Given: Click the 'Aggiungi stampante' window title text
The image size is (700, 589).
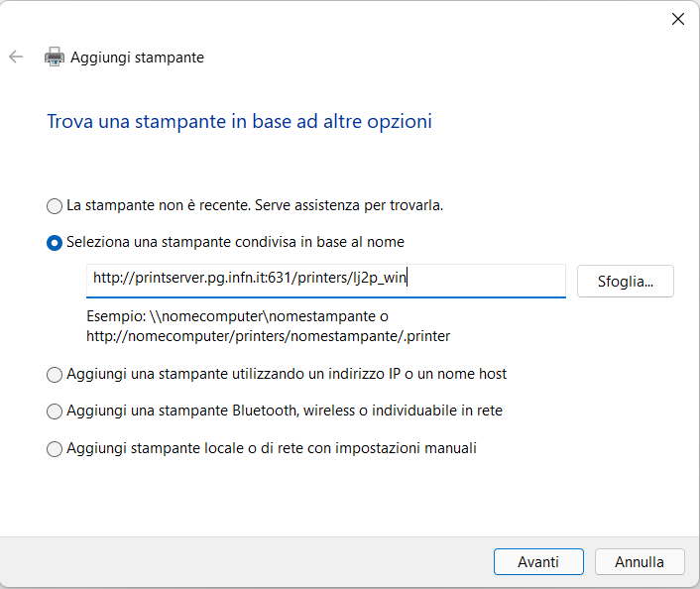Looking at the screenshot, I should (x=137, y=58).
